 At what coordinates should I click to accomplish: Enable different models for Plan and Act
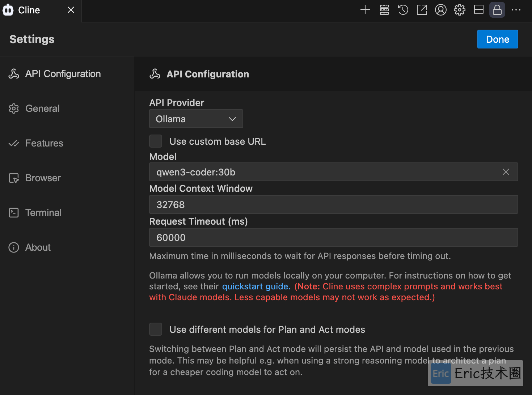pyautogui.click(x=156, y=329)
